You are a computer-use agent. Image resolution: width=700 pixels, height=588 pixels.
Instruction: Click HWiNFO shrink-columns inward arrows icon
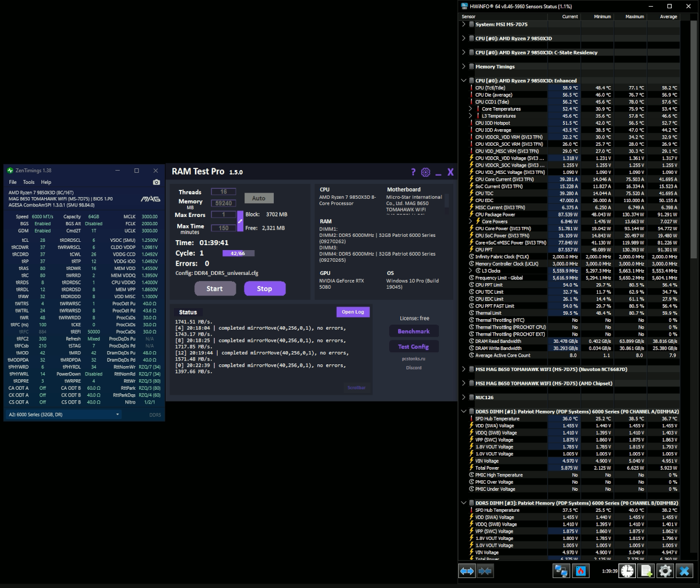[x=485, y=571]
